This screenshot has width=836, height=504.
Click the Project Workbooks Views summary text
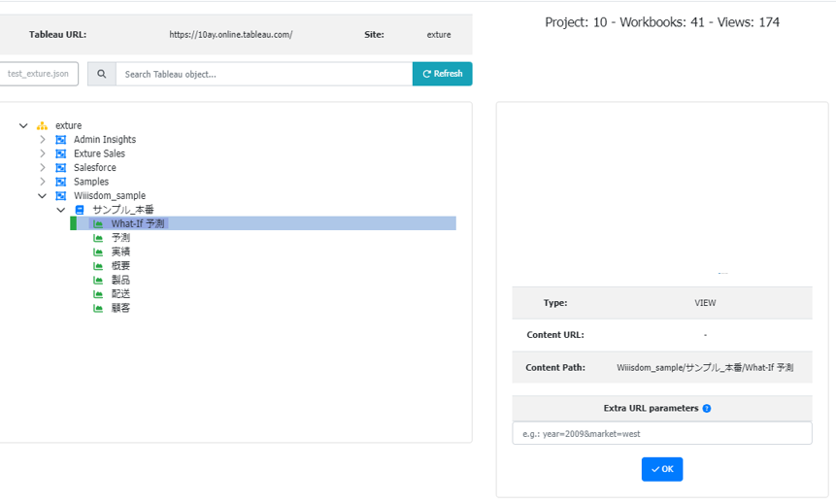click(662, 22)
